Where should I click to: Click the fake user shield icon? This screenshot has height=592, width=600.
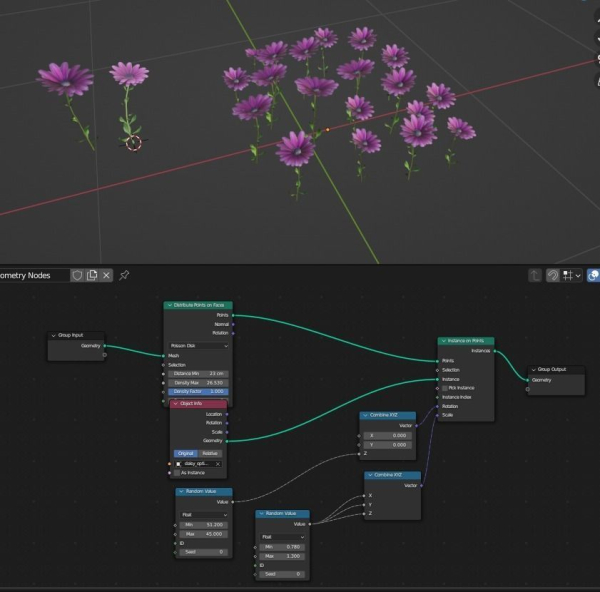click(77, 275)
